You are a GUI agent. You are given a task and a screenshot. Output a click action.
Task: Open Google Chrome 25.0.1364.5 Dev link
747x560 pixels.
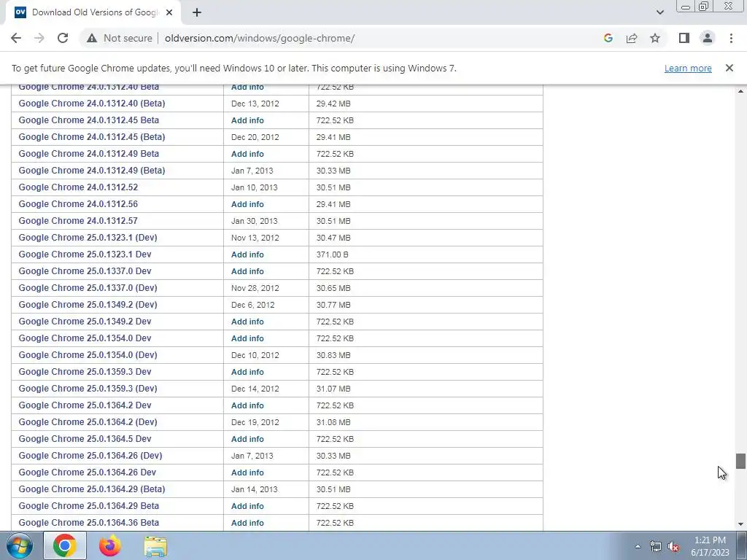(x=85, y=438)
